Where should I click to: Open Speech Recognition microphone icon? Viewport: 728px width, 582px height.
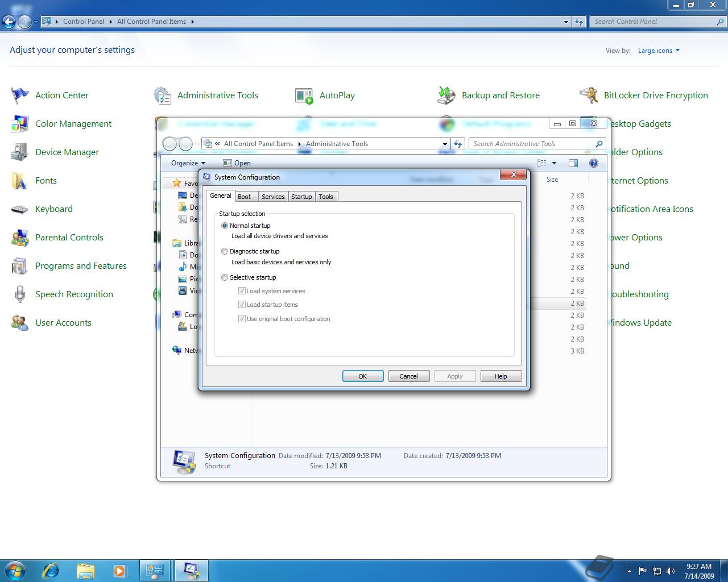(20, 294)
